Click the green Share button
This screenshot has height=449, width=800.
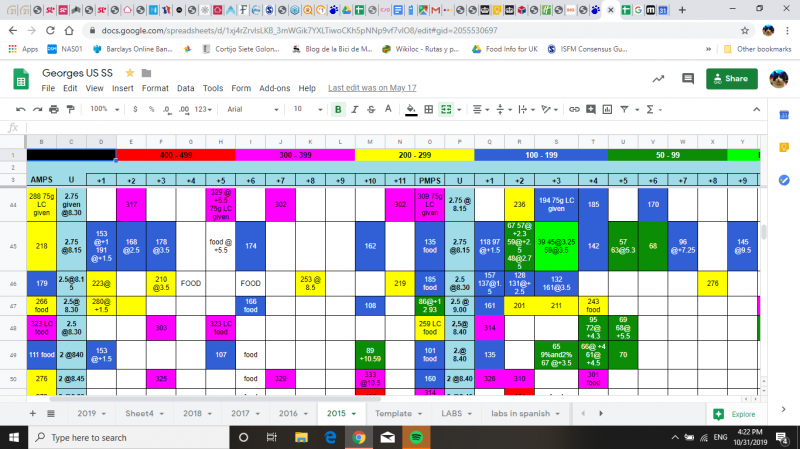point(731,78)
